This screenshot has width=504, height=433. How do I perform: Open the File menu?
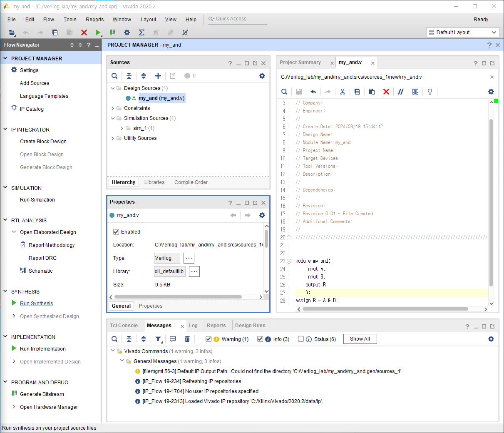point(12,20)
